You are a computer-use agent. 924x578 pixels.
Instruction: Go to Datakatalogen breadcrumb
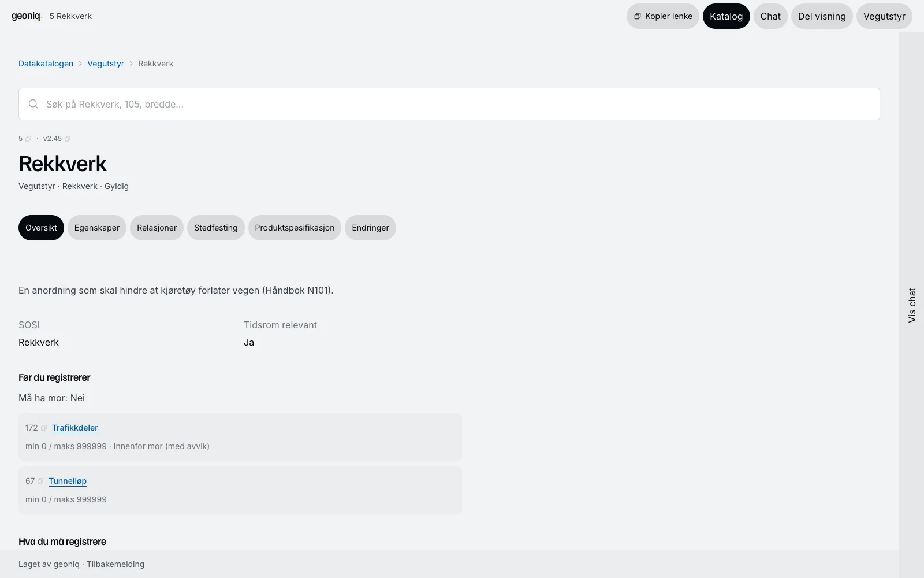46,64
